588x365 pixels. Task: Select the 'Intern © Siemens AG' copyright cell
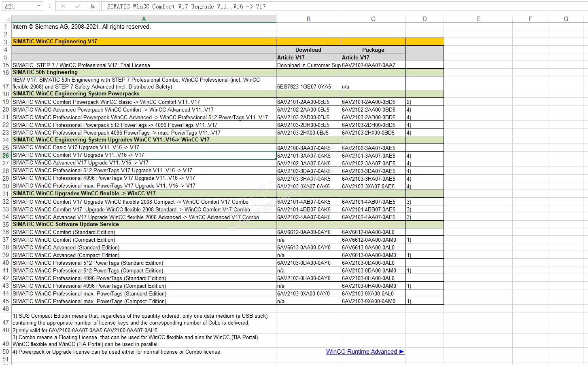[x=144, y=27]
